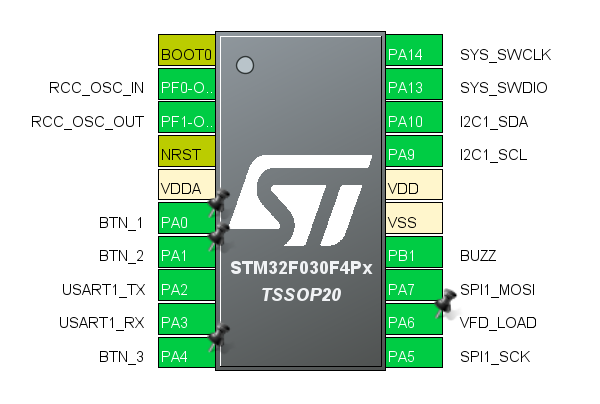
Task: Click the pushpin icon on PA0
Action: click(x=217, y=205)
